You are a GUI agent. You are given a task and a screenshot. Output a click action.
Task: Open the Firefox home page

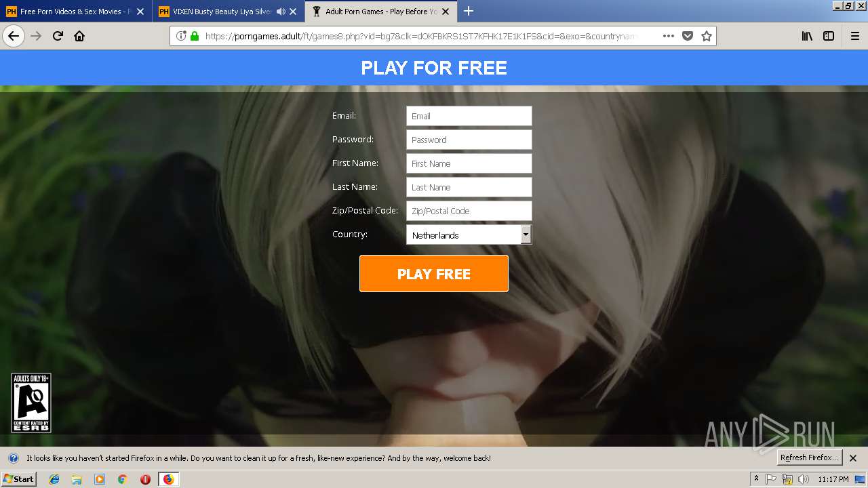tap(79, 36)
